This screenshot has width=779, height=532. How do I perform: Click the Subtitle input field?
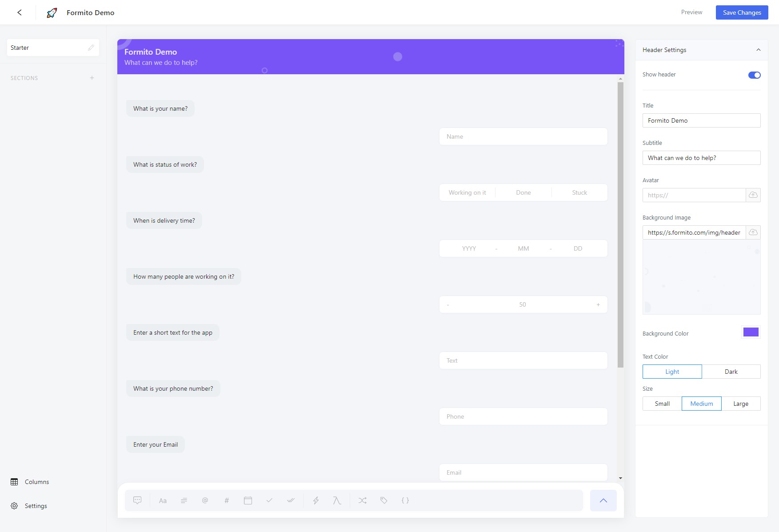click(701, 158)
